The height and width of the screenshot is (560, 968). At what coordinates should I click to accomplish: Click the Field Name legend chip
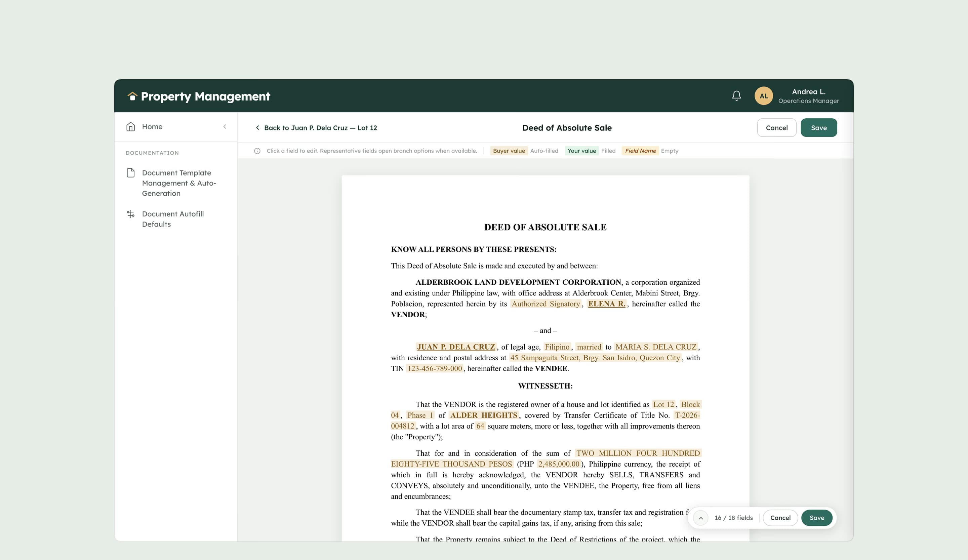640,151
